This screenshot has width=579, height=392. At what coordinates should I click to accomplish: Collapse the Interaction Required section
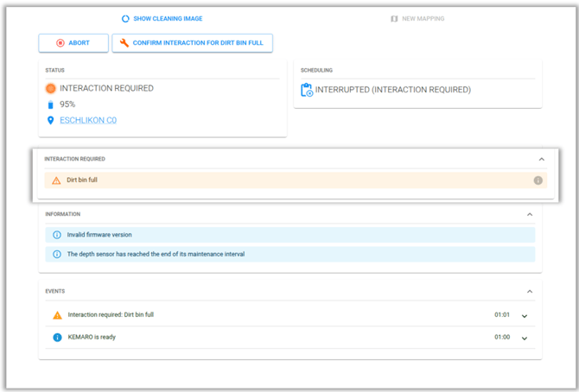tap(541, 160)
